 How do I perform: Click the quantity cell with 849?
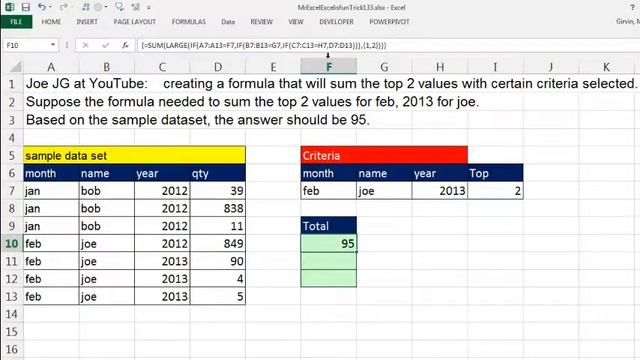point(218,244)
